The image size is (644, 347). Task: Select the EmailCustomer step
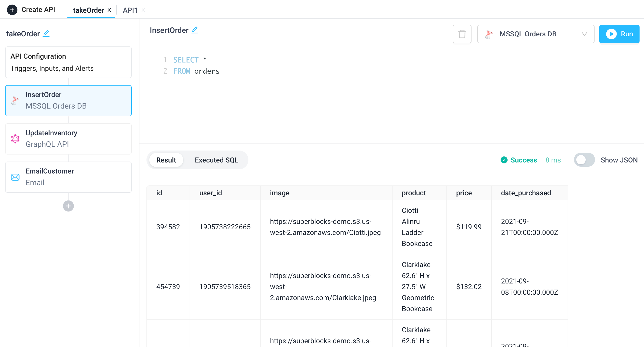click(x=68, y=177)
